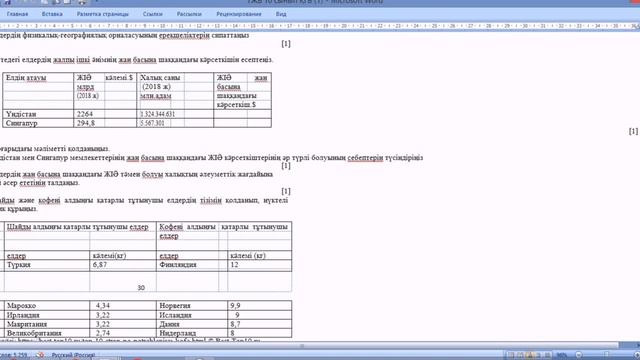Click the 'Исландия' table cell
This screenshot has width=640, height=360.
192,315
